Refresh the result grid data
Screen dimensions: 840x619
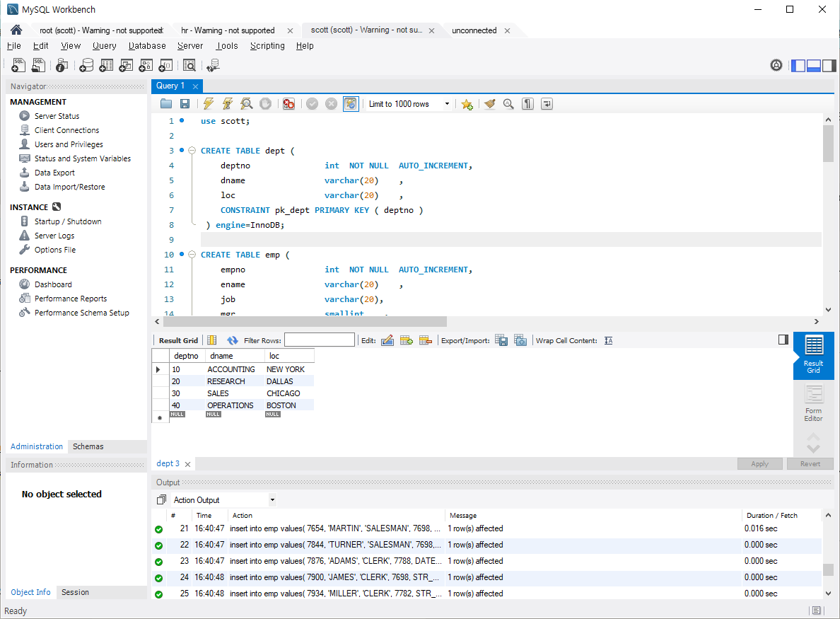[x=232, y=340]
